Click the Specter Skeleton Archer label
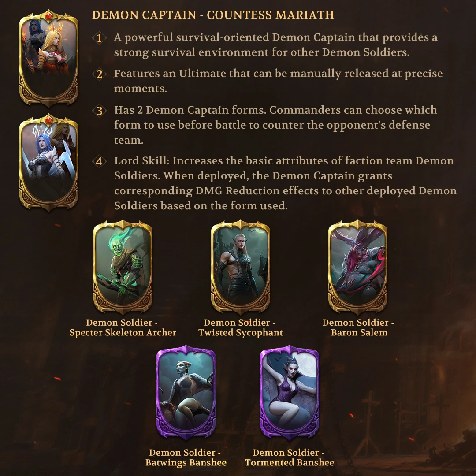Viewport: 476px width, 476px height. tap(123, 327)
